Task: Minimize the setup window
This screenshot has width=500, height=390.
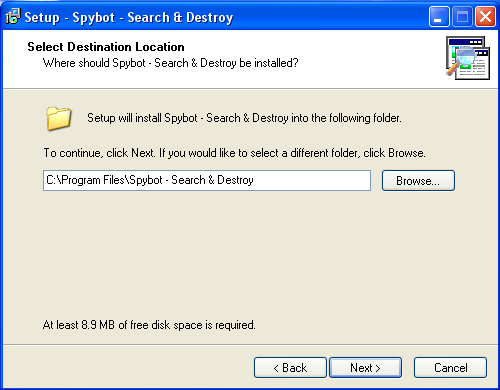Action: point(439,16)
